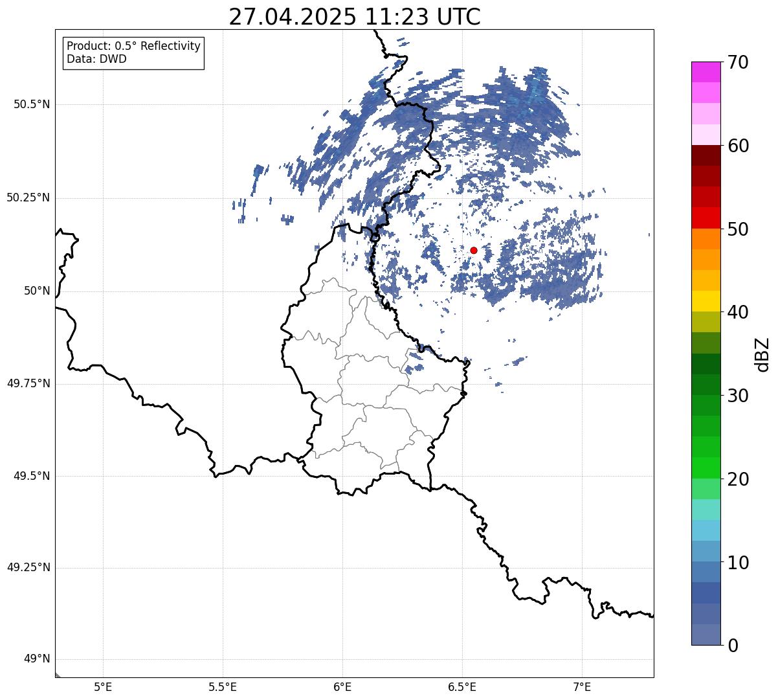Click the title 27.04.2025 11:23 UTC
This screenshot has height=700, width=778.
[x=355, y=17]
